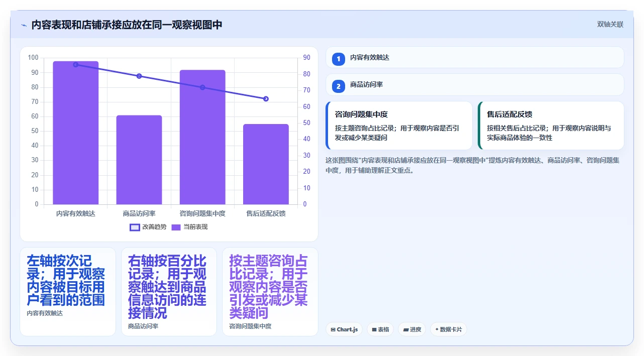Click the 左轴按次记录 data card

pos(68,292)
